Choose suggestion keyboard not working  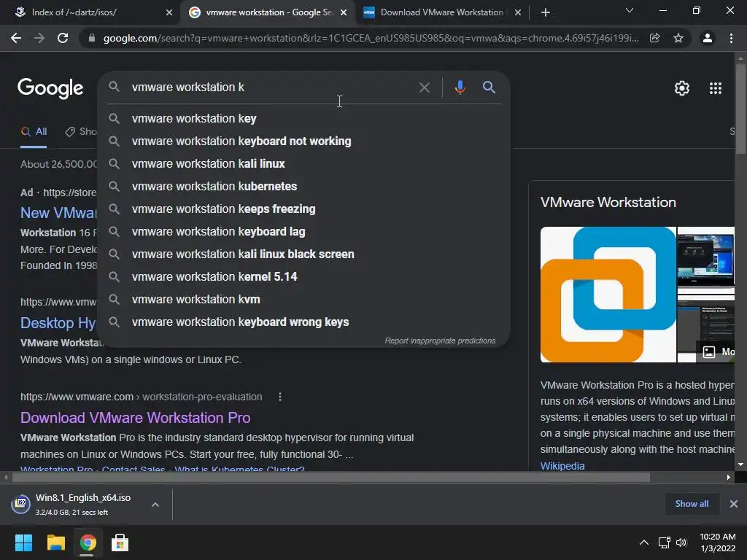[304, 141]
